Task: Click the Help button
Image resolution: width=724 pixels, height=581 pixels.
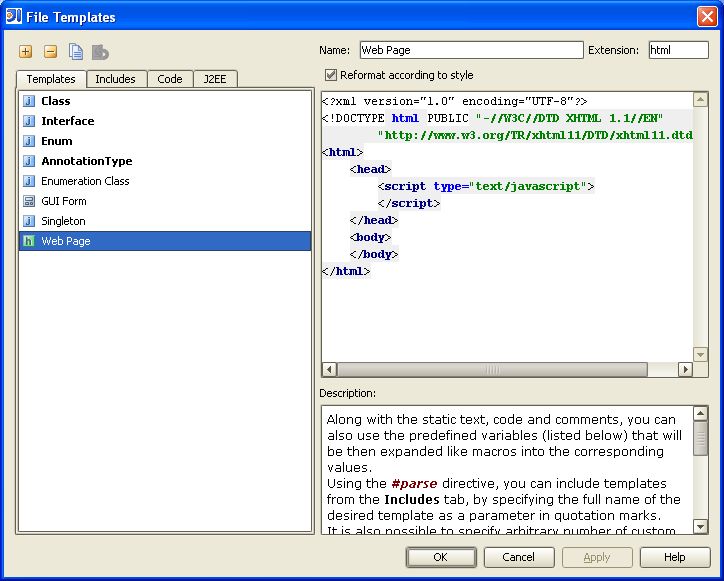Action: pos(675,557)
